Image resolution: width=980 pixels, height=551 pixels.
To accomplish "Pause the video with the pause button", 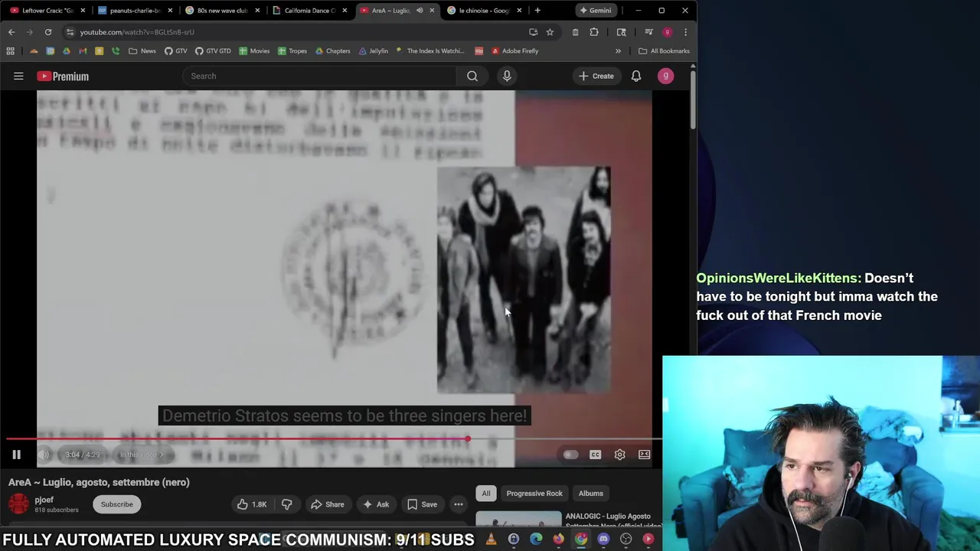I will point(16,455).
